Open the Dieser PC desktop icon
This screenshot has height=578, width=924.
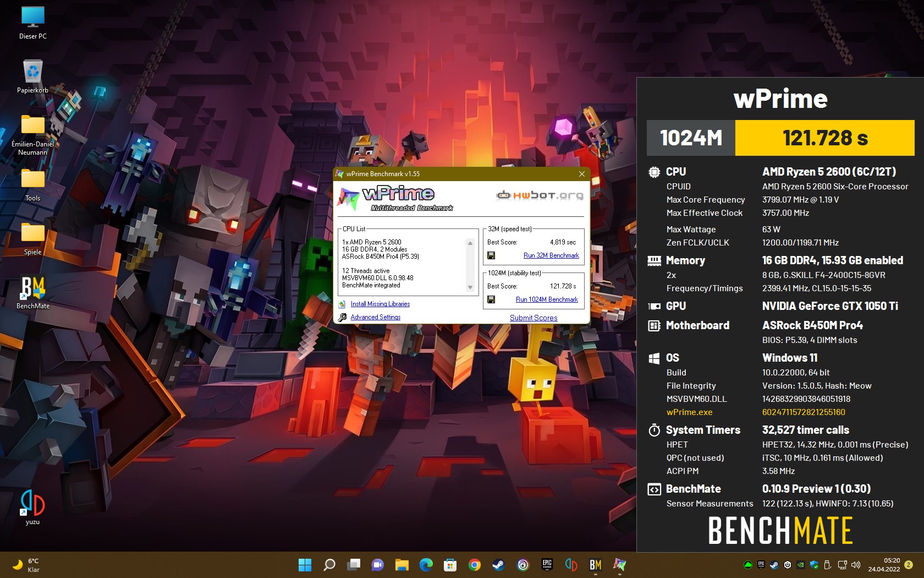(33, 23)
